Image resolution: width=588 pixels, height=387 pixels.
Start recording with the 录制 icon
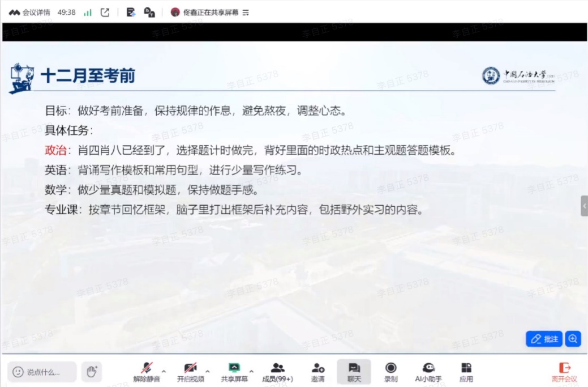[390, 371]
